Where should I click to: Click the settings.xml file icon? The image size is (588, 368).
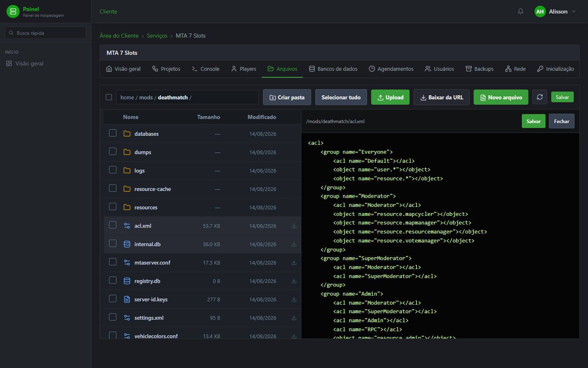click(x=127, y=318)
